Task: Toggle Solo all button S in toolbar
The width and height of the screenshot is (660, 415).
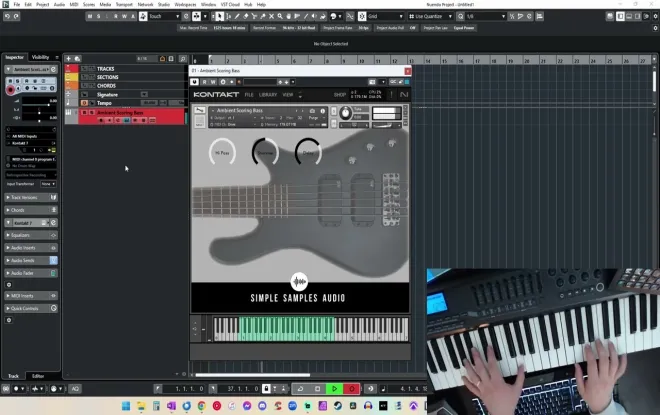Action: pos(98,16)
